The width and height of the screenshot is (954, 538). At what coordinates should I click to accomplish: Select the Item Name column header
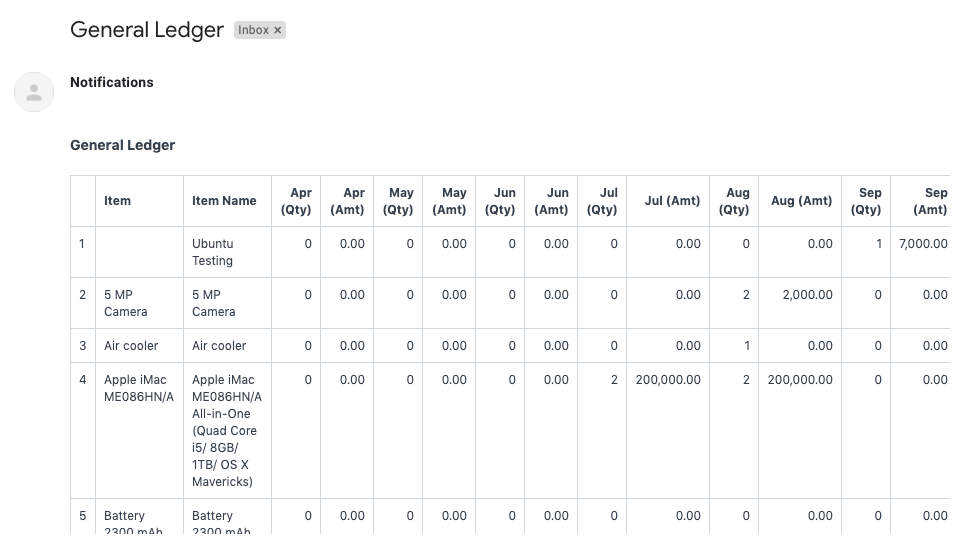[x=224, y=201]
